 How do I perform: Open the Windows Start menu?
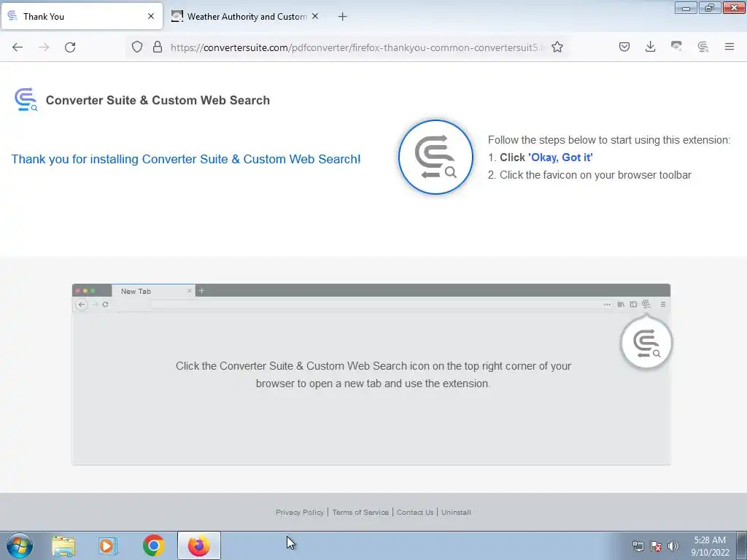click(x=20, y=545)
